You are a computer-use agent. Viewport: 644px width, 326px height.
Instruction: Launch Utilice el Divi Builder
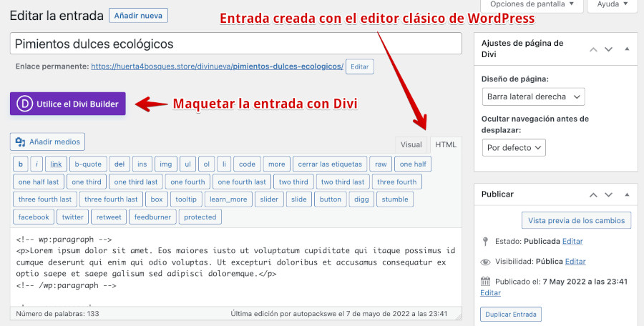(68, 104)
